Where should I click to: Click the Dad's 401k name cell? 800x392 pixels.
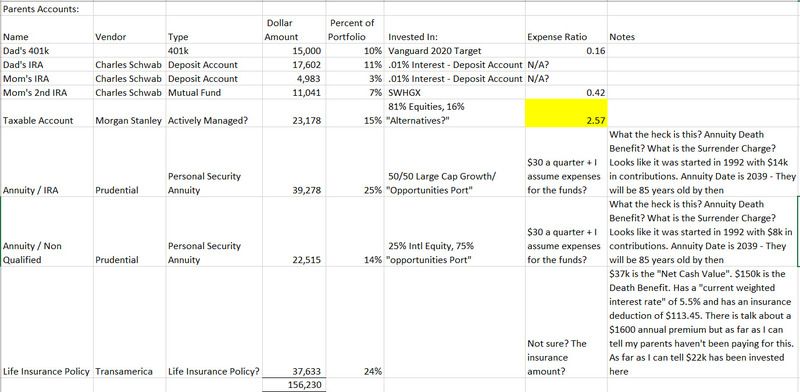(47, 51)
